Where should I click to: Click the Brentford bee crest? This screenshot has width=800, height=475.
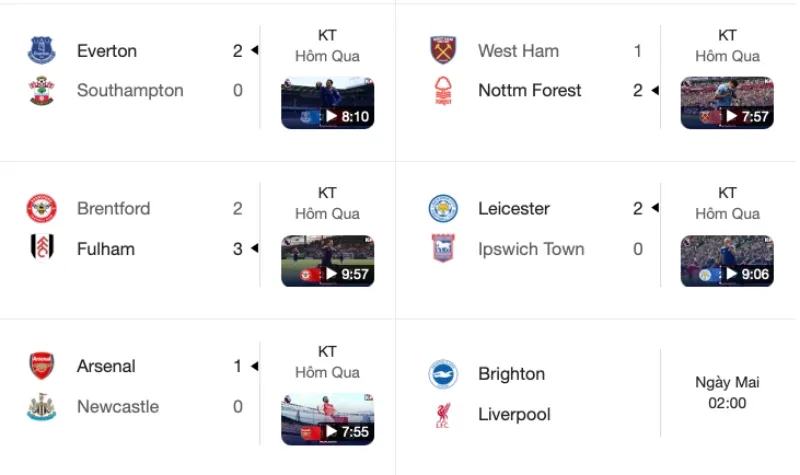(41, 208)
